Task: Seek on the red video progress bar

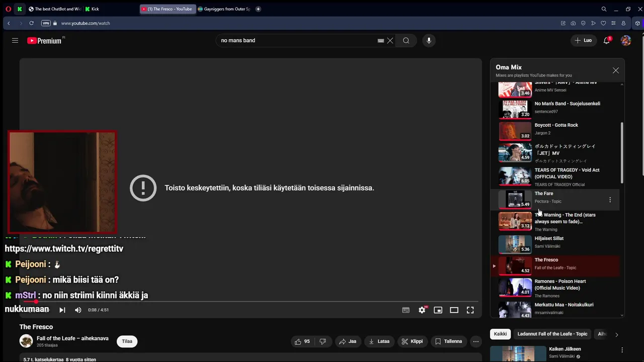Action: click(251, 302)
